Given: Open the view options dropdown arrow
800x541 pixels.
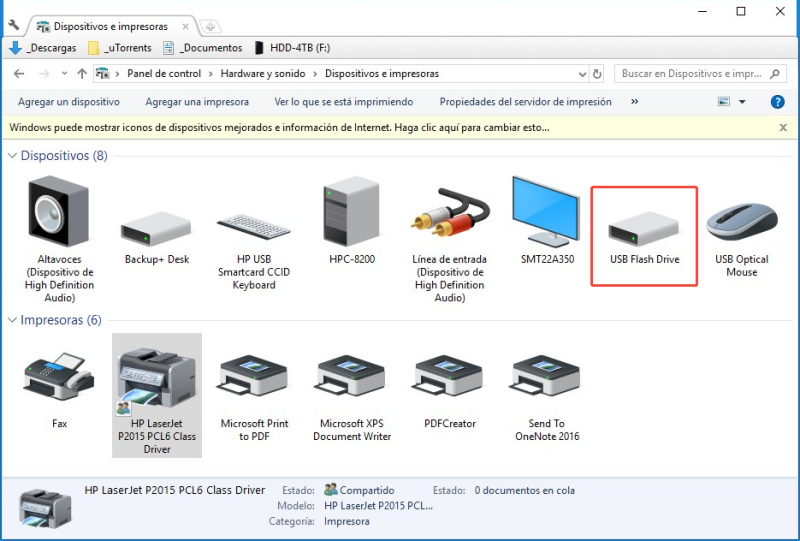Looking at the screenshot, I should click(x=742, y=102).
